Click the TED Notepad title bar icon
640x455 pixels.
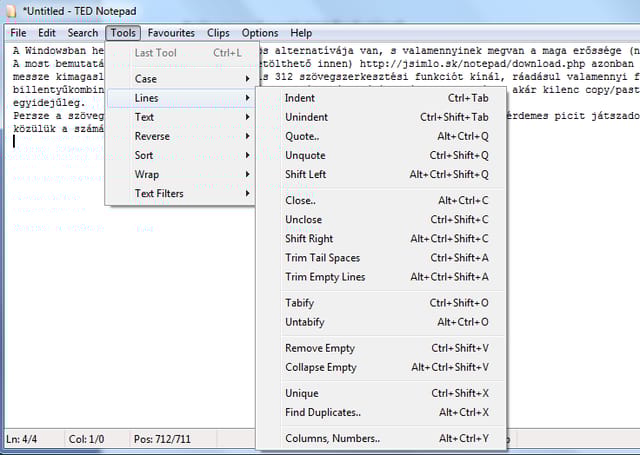click(x=11, y=11)
